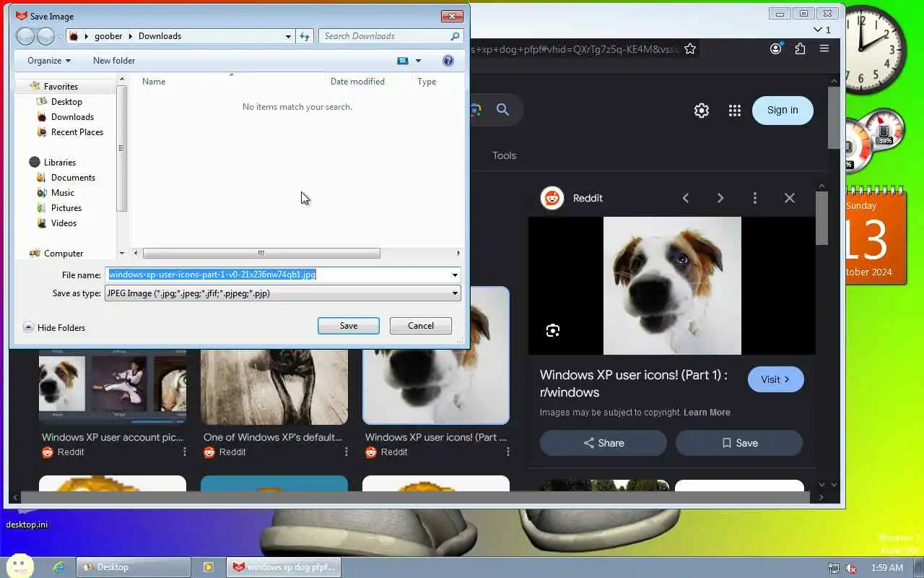Screen dimensions: 924x578
Task: Open Music library
Action: 62,193
